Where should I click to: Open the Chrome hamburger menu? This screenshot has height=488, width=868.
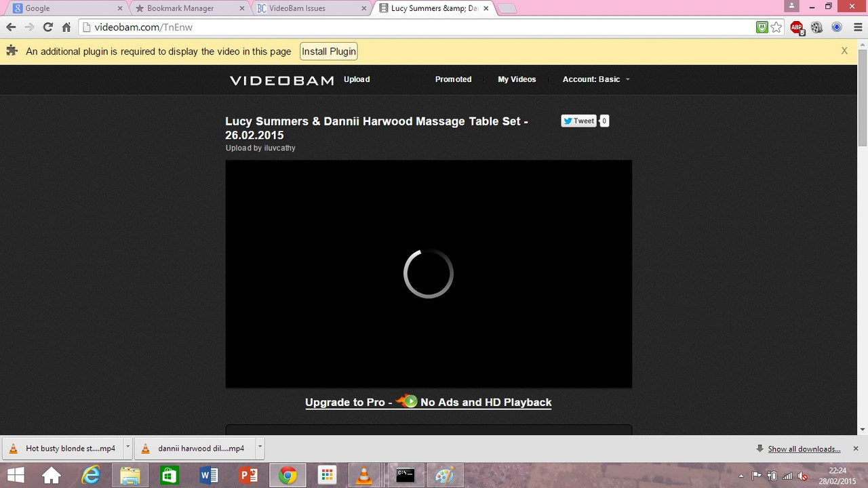pos(856,27)
